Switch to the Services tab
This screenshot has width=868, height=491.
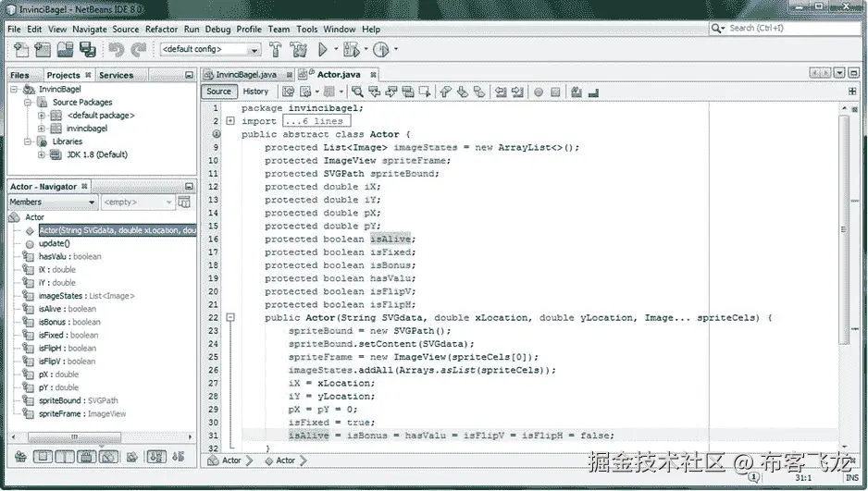[x=117, y=75]
